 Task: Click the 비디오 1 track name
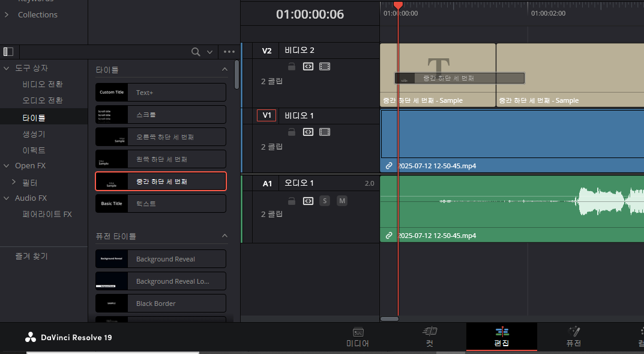tap(299, 115)
